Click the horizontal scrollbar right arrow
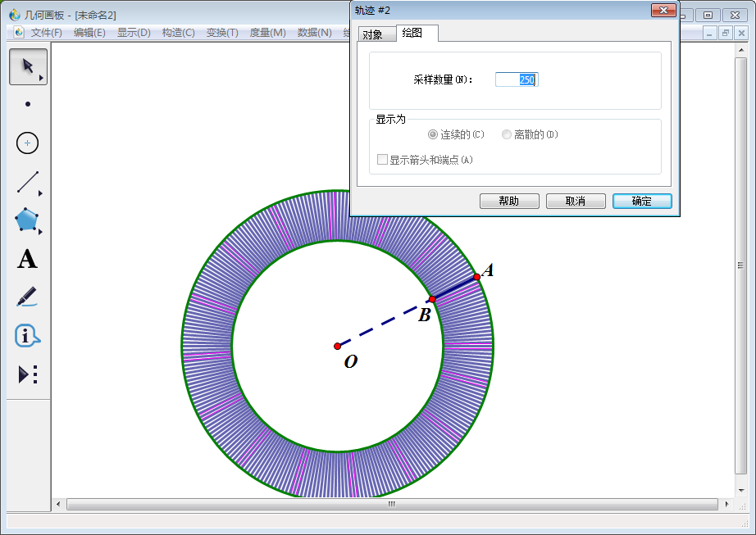 [x=726, y=504]
